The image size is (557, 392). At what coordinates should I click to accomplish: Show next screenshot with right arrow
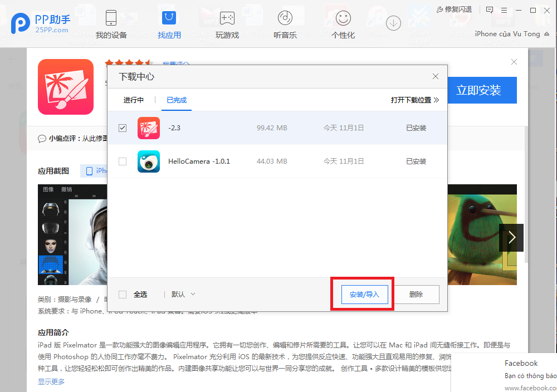tap(511, 238)
